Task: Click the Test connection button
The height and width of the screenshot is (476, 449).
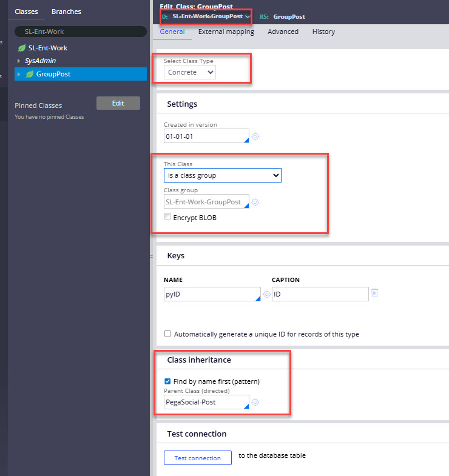Action: pos(197,458)
